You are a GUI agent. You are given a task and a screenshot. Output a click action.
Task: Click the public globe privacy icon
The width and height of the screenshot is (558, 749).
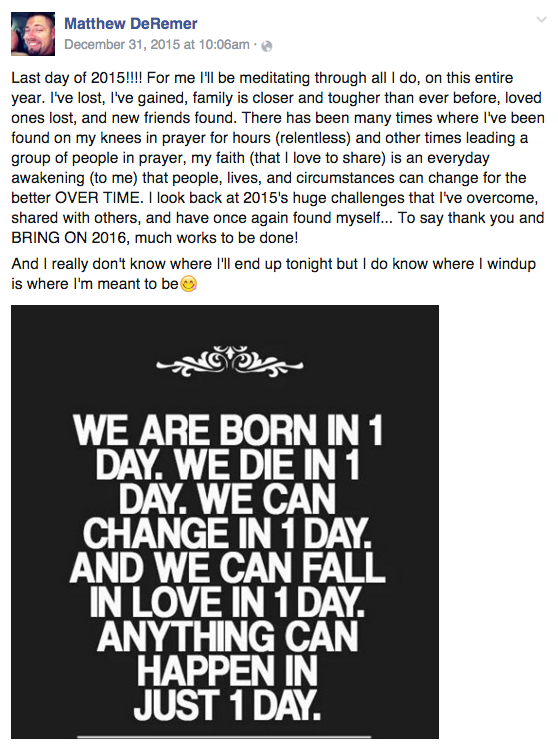268,46
